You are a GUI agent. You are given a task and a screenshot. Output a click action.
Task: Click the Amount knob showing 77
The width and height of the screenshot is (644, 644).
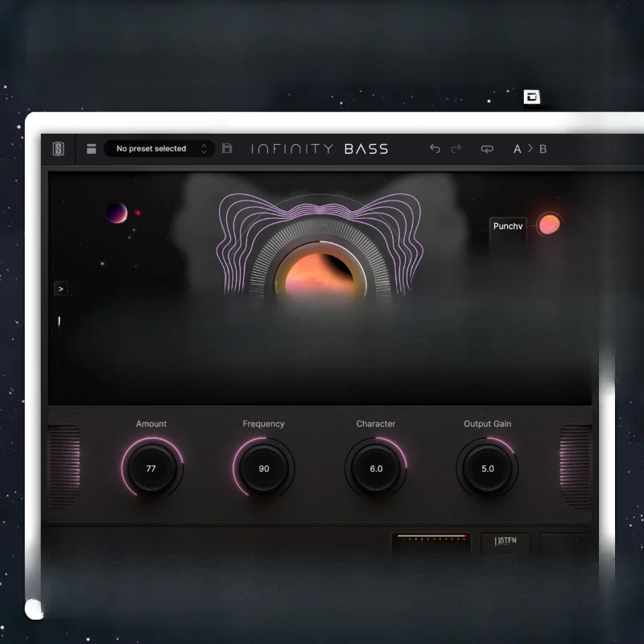point(151,468)
